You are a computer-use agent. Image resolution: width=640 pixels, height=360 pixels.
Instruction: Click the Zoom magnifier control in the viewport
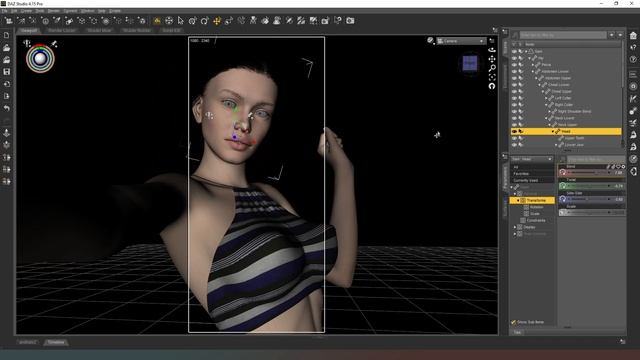coord(492,68)
